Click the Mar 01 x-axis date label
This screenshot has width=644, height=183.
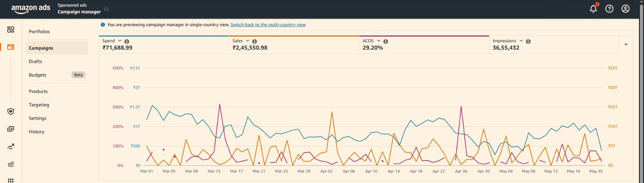147,171
